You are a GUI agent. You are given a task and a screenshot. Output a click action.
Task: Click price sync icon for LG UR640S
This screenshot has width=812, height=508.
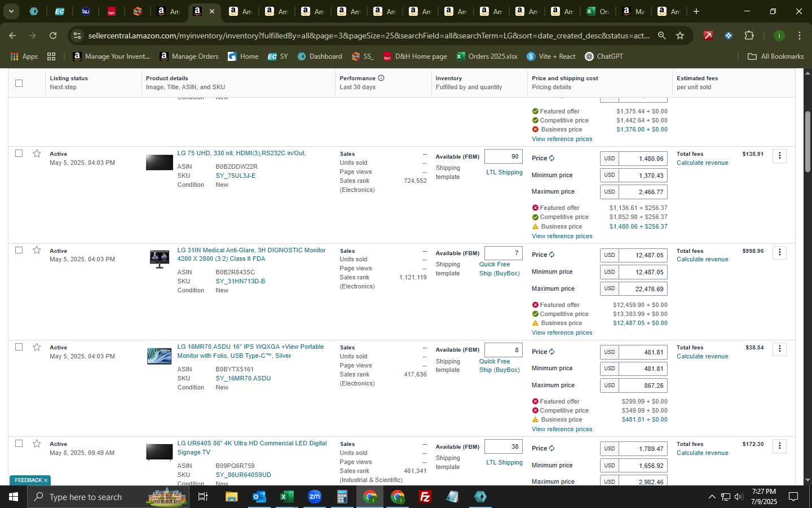pyautogui.click(x=552, y=449)
